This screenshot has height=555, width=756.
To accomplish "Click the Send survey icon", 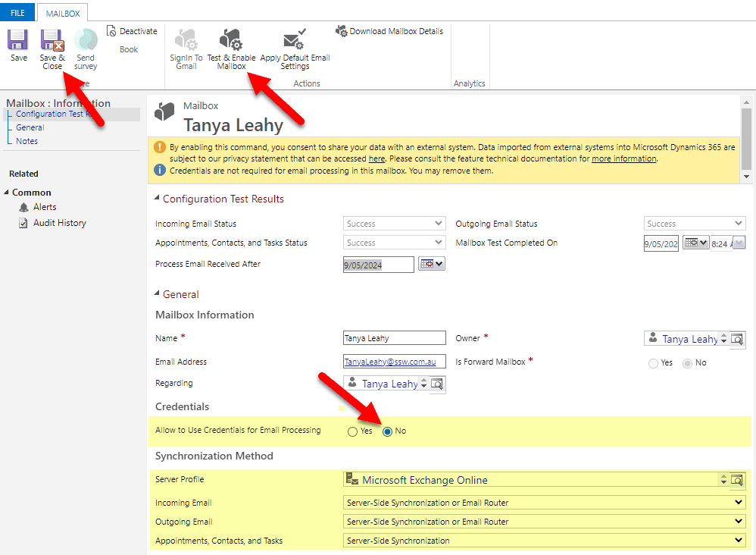I will [x=86, y=40].
